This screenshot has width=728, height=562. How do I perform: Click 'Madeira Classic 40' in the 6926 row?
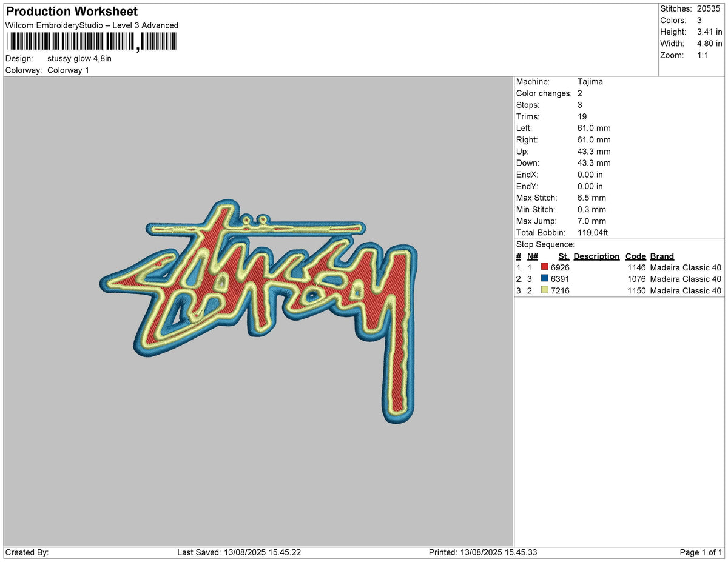pyautogui.click(x=686, y=267)
